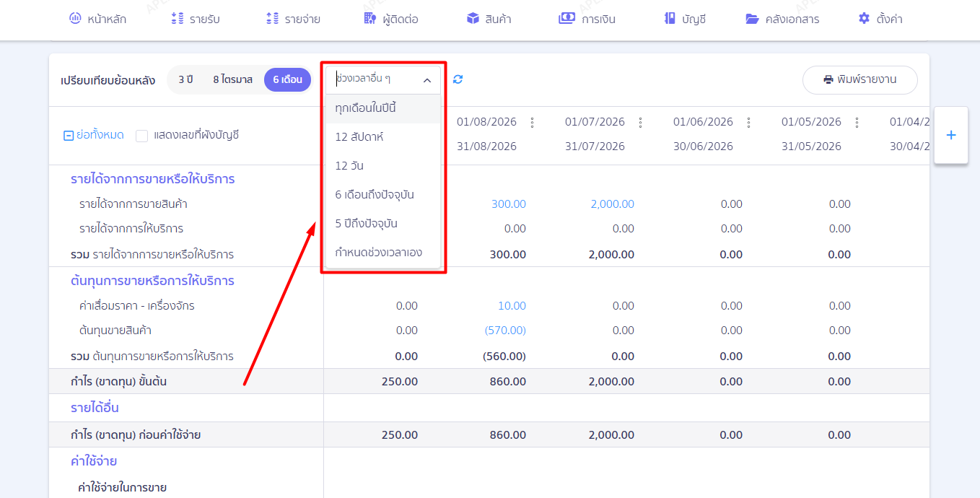The height and width of the screenshot is (498, 980).
Task: Tick the แสดงเลขที่ผังบัญชี checkbox
Action: pyautogui.click(x=141, y=136)
